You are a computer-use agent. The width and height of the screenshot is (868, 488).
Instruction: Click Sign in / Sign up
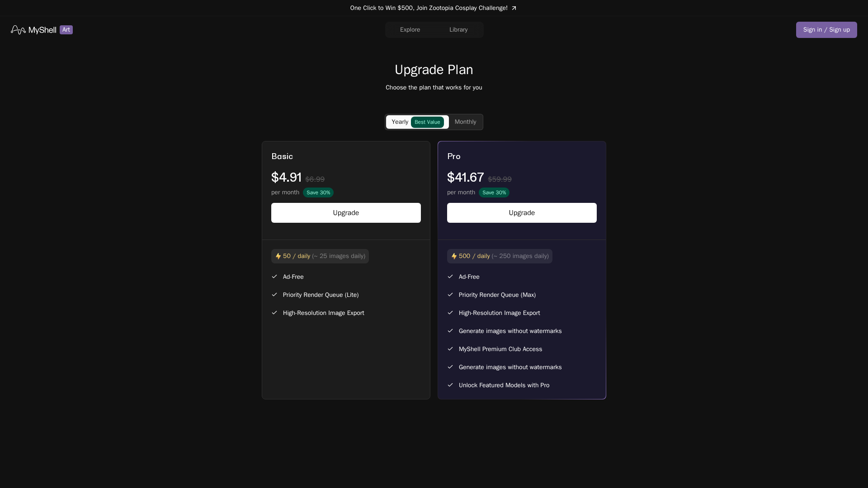[x=826, y=29]
